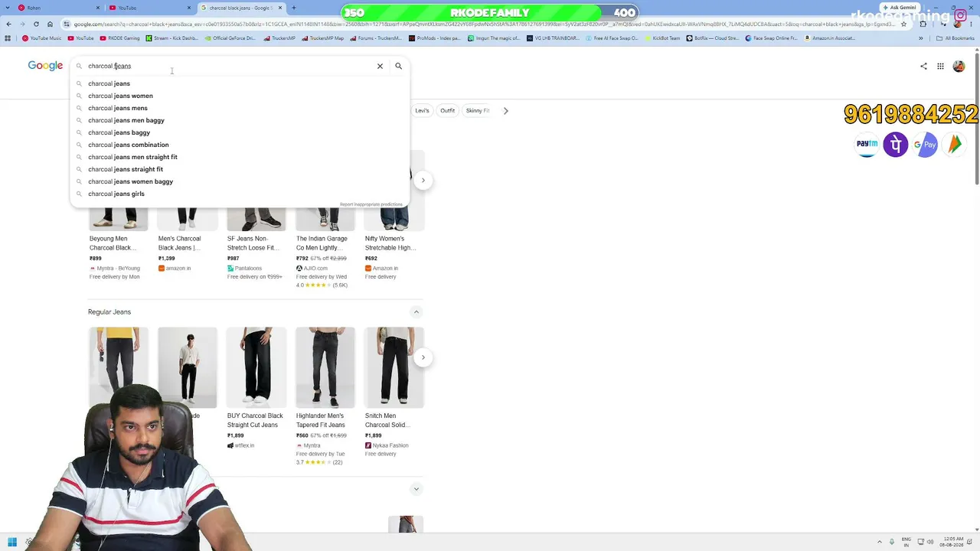Select the charcoal black jeans Google tab

pos(241,8)
